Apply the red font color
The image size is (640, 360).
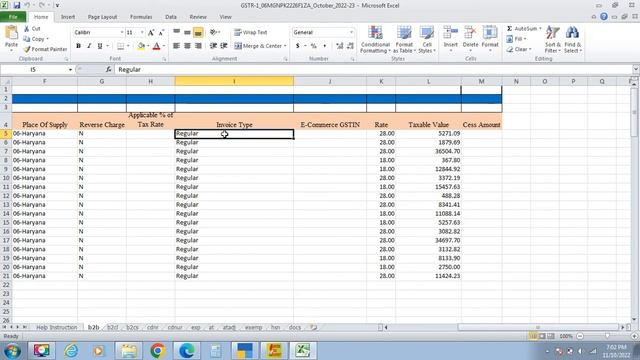point(156,46)
